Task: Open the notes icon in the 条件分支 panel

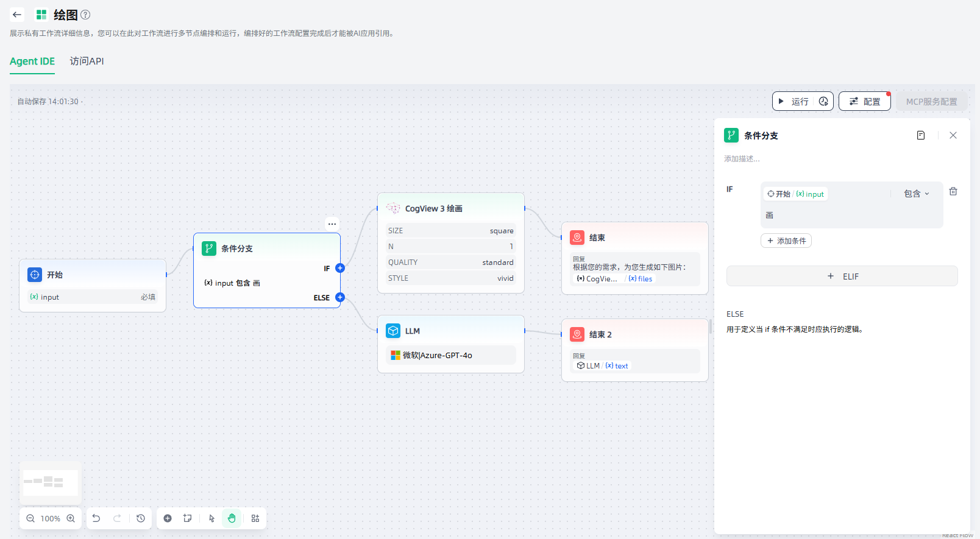Action: tap(921, 135)
